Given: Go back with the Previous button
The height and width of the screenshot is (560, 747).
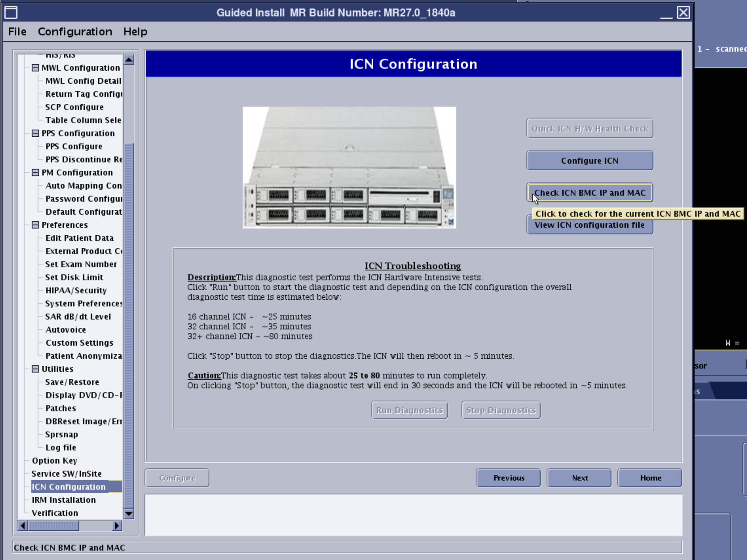Looking at the screenshot, I should point(508,478).
